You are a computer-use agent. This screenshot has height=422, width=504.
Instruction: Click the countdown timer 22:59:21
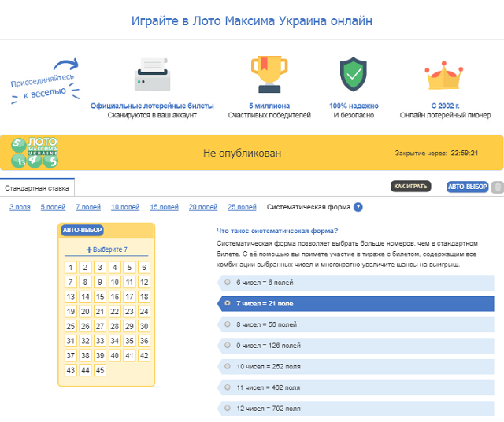[x=465, y=153]
